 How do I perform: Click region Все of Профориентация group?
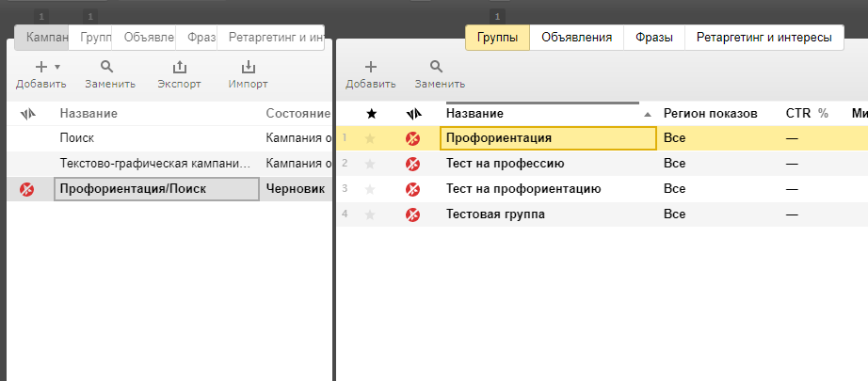coord(674,138)
